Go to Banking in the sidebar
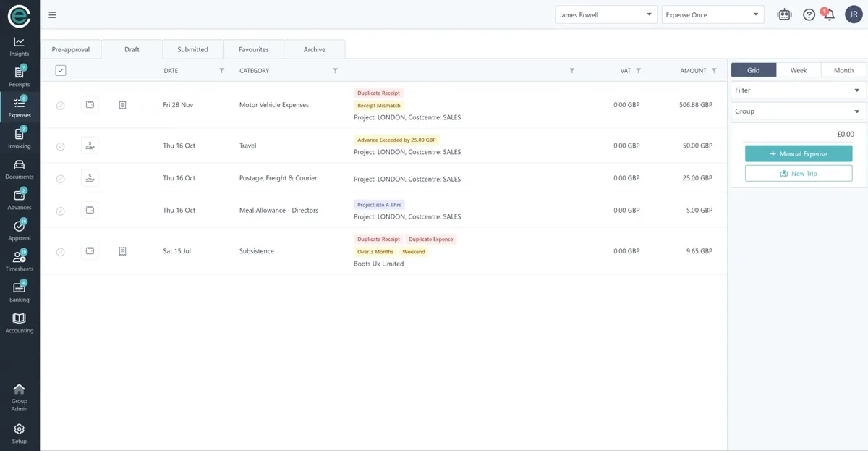 20,292
